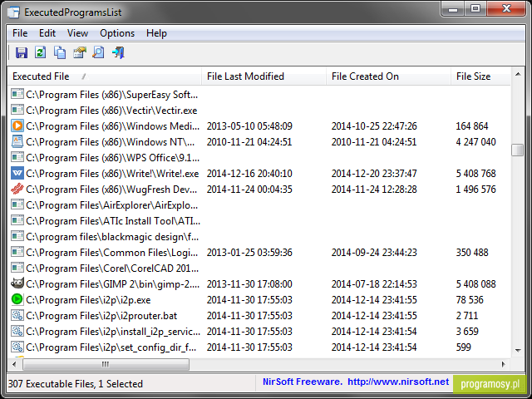Click the Windows Media Player orange icon

point(17,126)
